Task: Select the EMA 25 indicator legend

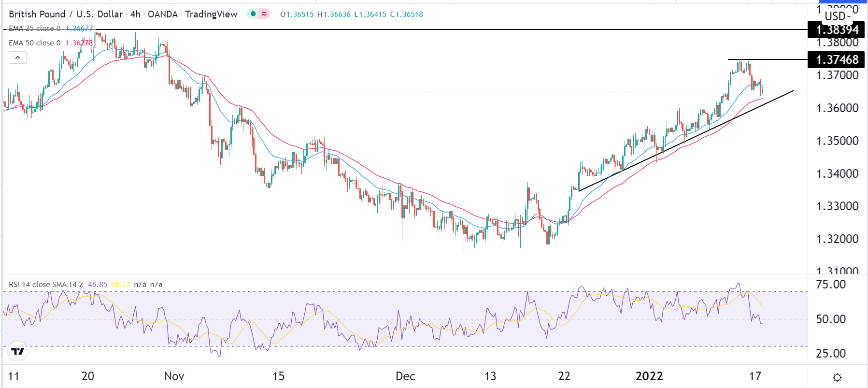Action: tap(35, 29)
